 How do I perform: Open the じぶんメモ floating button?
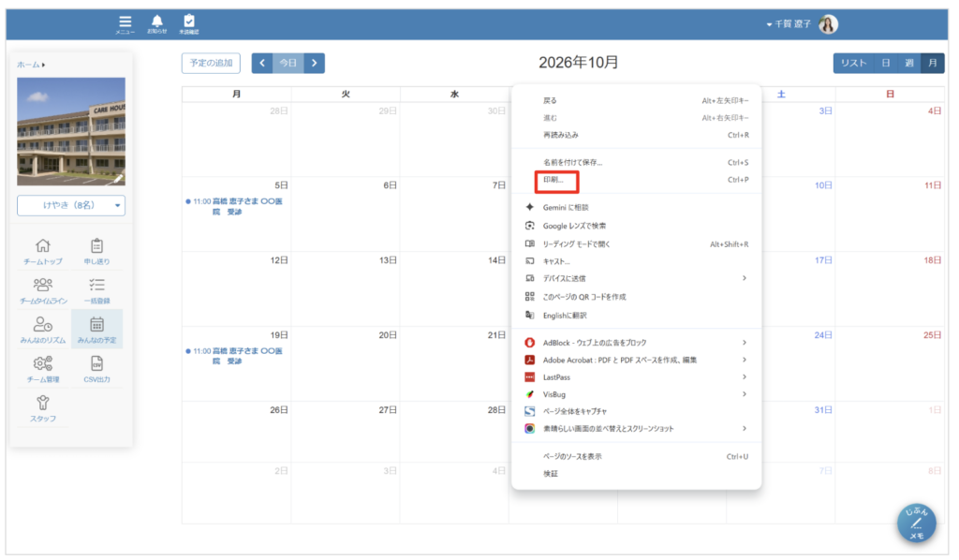[x=916, y=523]
